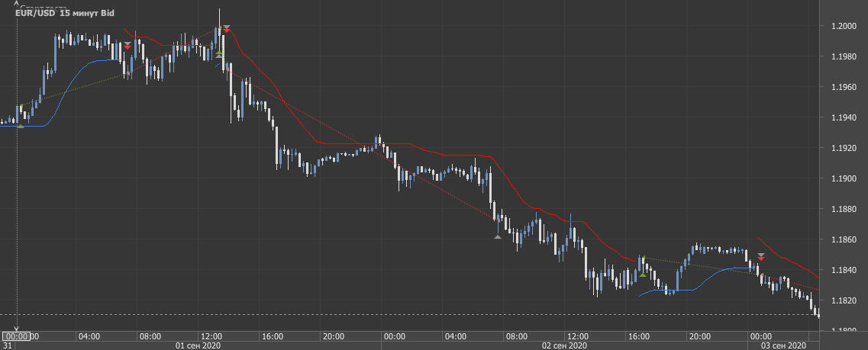Click the grey close marker below the 1.1880 candle
Viewport: 868px width, 350px height.
tap(498, 236)
